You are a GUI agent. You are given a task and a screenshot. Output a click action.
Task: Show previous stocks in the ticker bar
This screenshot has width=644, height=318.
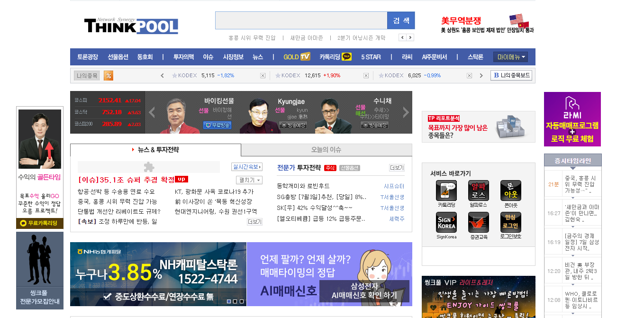[162, 75]
